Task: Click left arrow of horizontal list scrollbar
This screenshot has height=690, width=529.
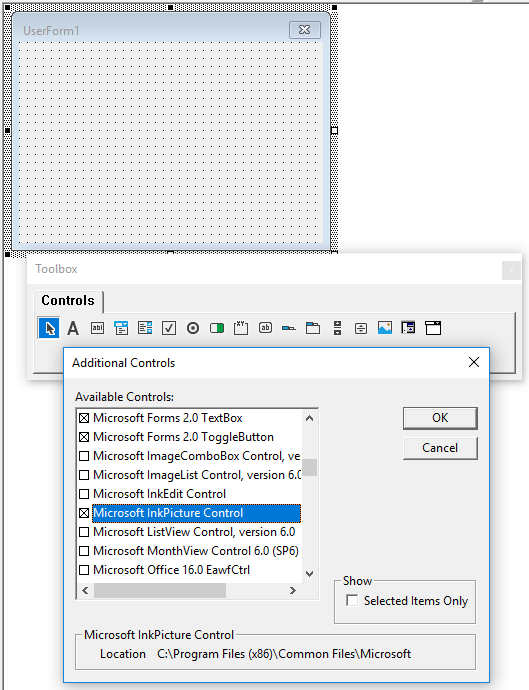Action: [x=85, y=591]
